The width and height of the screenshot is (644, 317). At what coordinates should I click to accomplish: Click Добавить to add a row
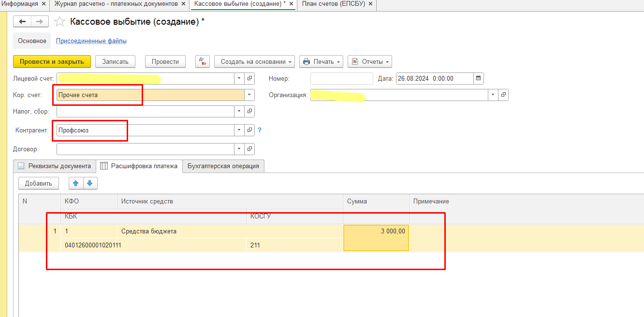tap(39, 183)
